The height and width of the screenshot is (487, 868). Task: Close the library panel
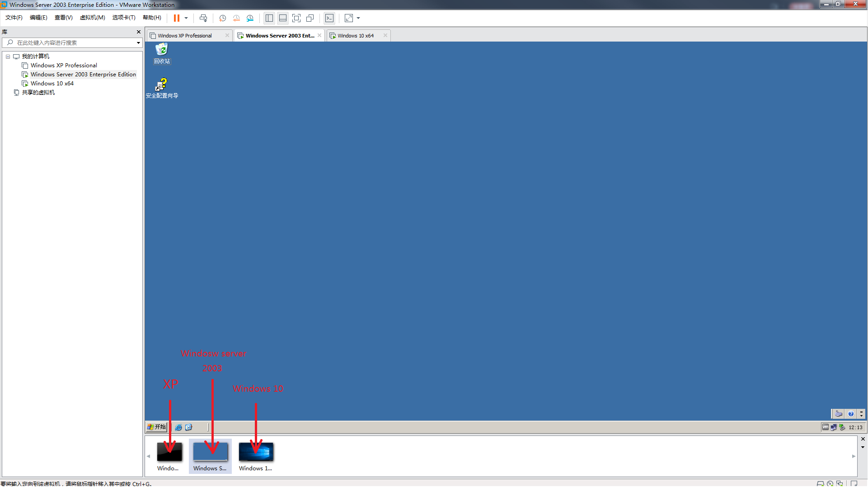click(x=139, y=32)
